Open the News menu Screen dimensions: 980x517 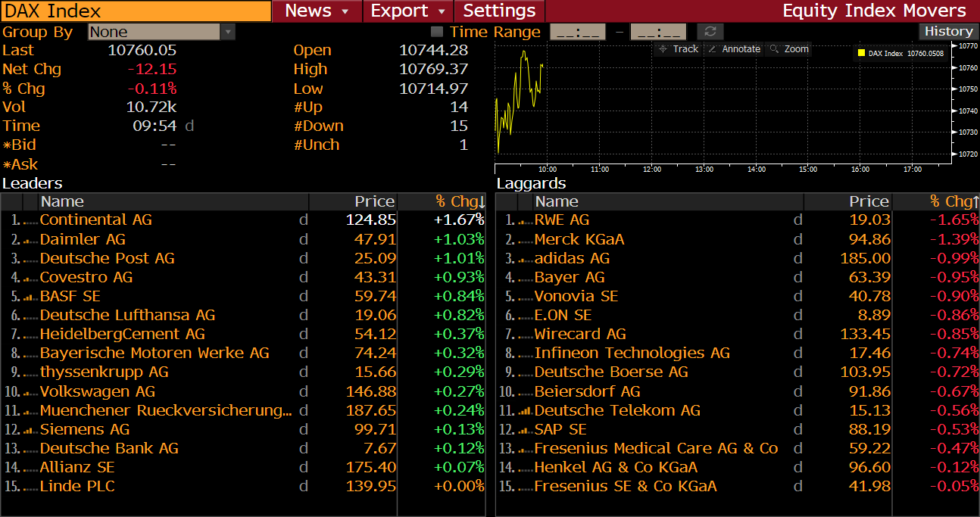click(317, 11)
